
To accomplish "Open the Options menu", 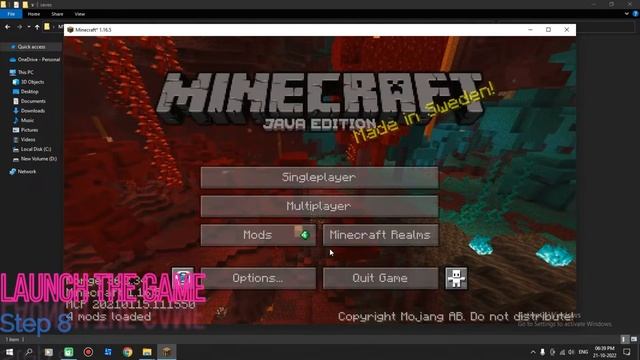I will click(258, 278).
